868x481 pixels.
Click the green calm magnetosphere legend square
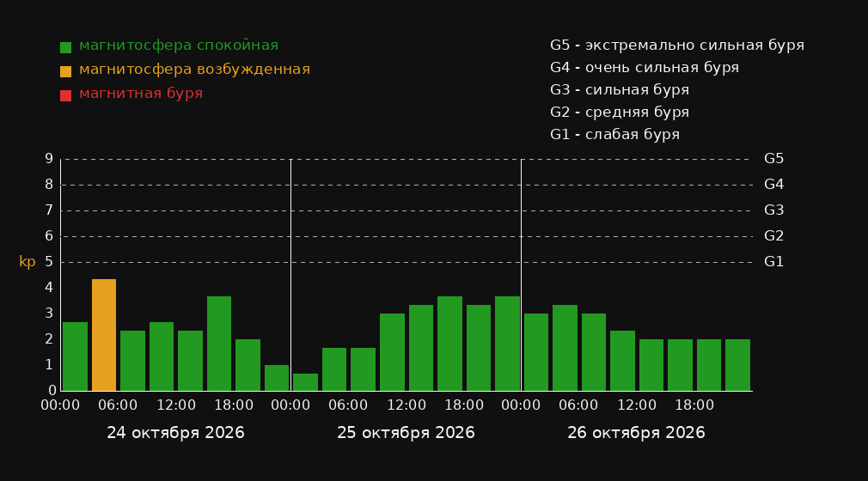65,47
